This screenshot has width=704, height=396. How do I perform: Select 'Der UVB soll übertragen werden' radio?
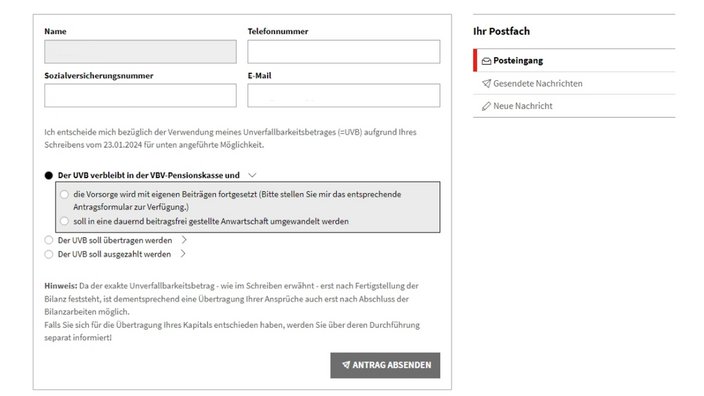coord(48,240)
